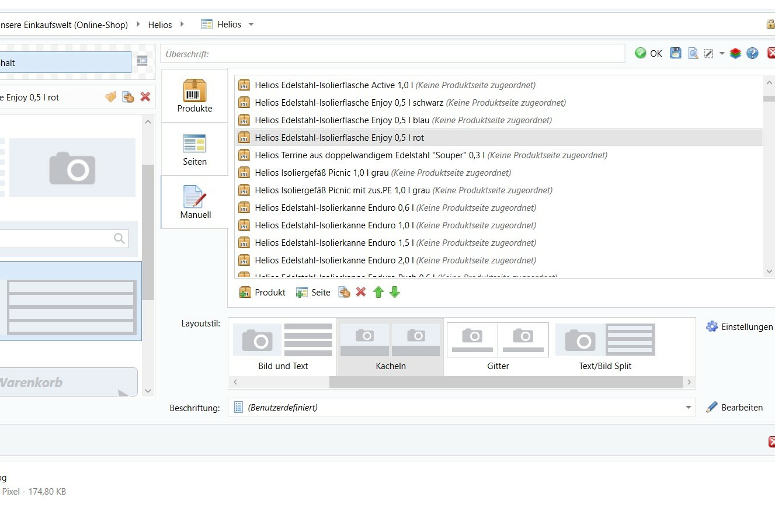Image resolution: width=775 pixels, height=532 pixels.
Task: Select 'Isolierkanne Enduro 0,6 l' row
Action: [499, 207]
